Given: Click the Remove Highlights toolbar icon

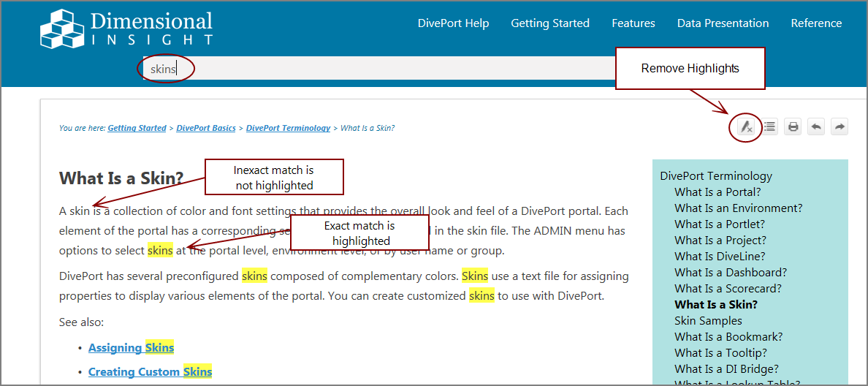Looking at the screenshot, I should [746, 126].
